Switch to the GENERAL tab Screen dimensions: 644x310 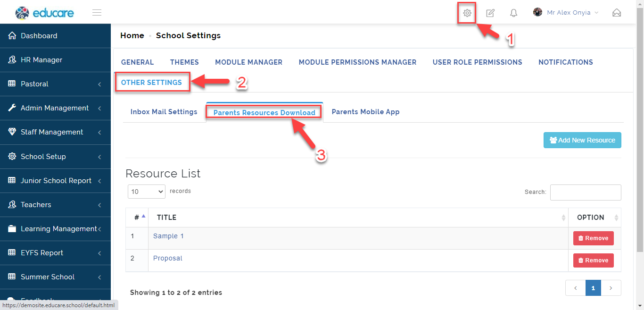[137, 62]
